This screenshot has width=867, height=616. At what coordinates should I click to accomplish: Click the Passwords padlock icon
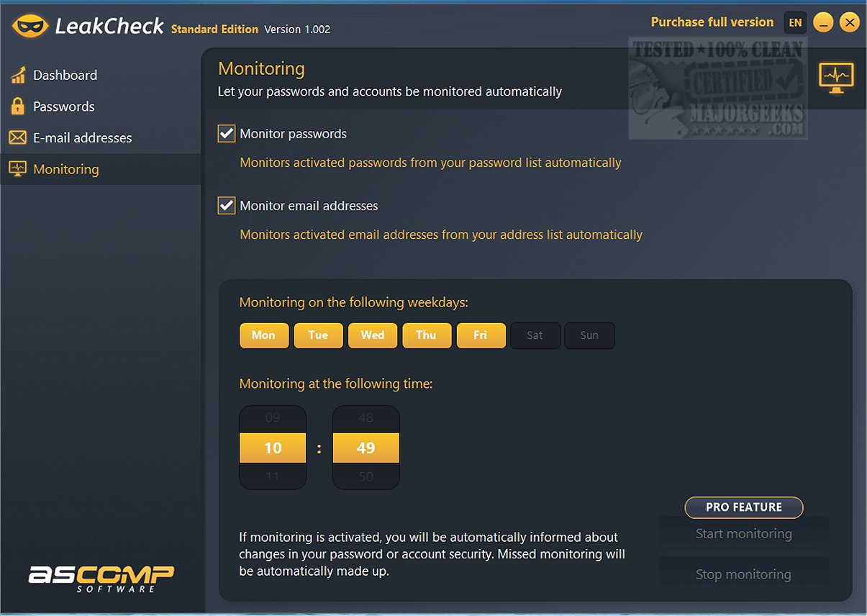pos(17,107)
